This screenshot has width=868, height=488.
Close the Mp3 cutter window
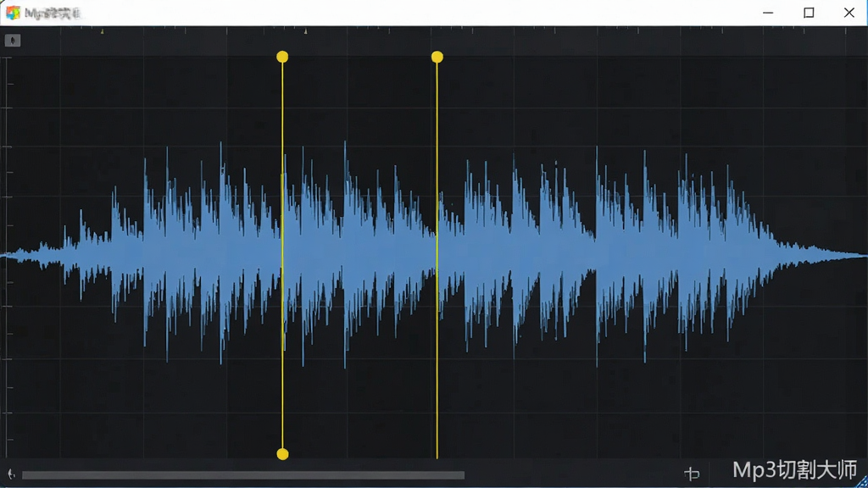pyautogui.click(x=849, y=12)
